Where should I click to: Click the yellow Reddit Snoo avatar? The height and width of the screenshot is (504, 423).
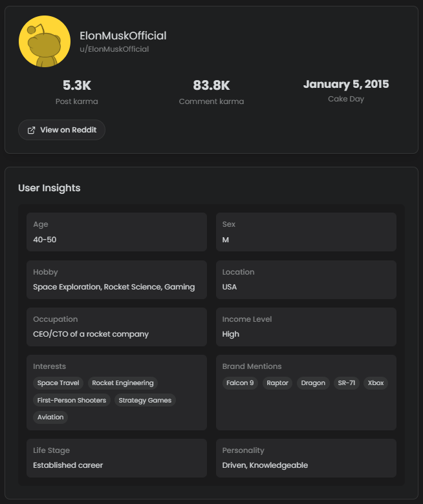pos(45,41)
